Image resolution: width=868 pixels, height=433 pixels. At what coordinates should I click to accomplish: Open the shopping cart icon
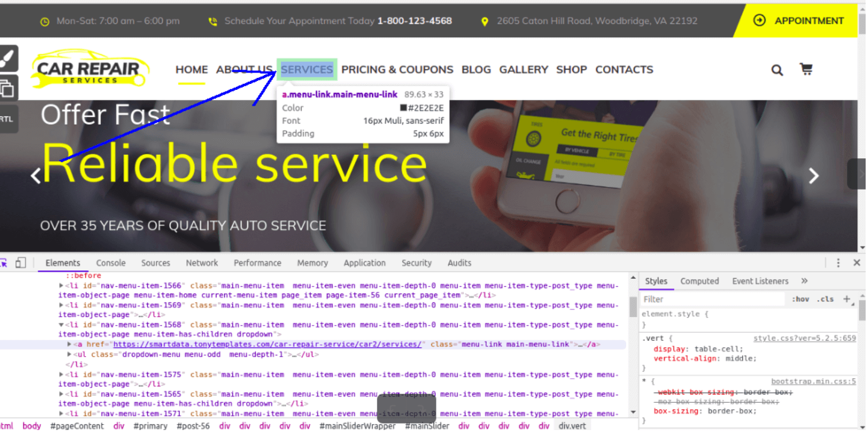click(x=805, y=69)
